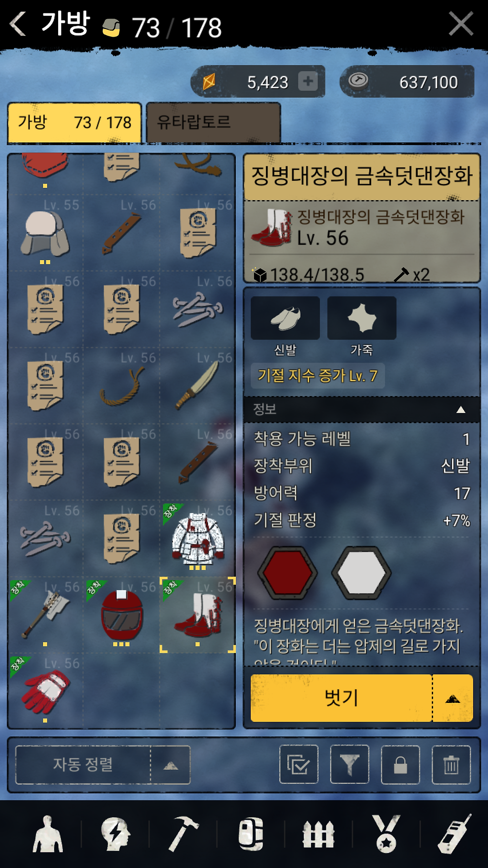Select the equipped red helmet item

[x=122, y=615]
